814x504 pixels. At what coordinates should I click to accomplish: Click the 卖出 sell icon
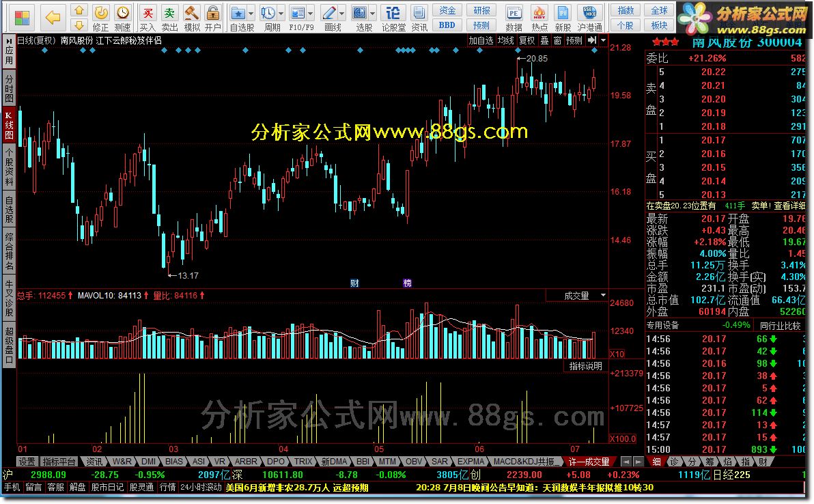pos(169,18)
